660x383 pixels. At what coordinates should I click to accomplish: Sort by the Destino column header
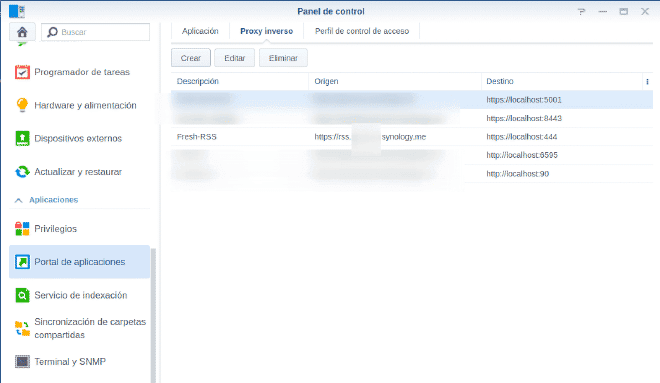[x=562, y=81]
